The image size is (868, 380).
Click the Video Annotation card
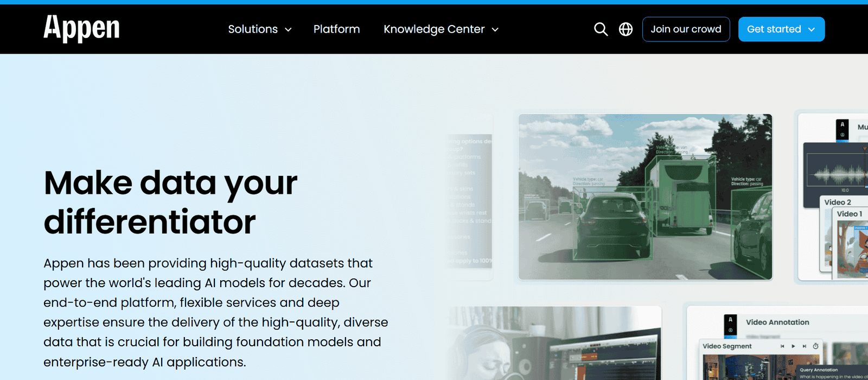pos(777,343)
